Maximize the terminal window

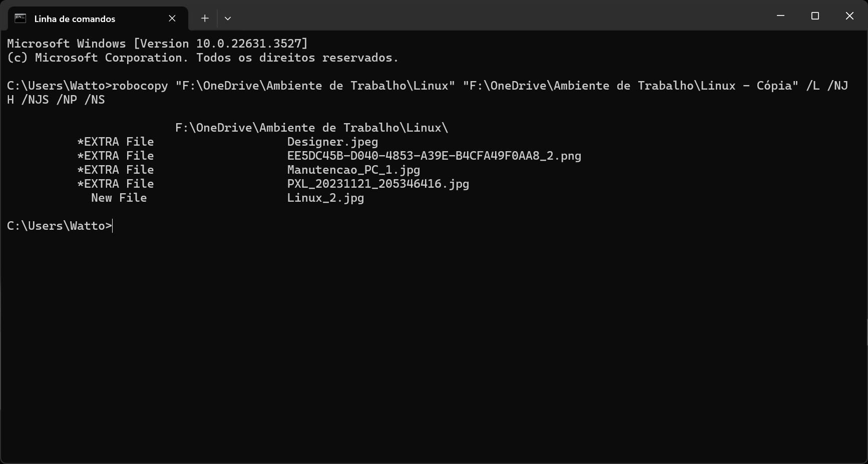tap(815, 16)
